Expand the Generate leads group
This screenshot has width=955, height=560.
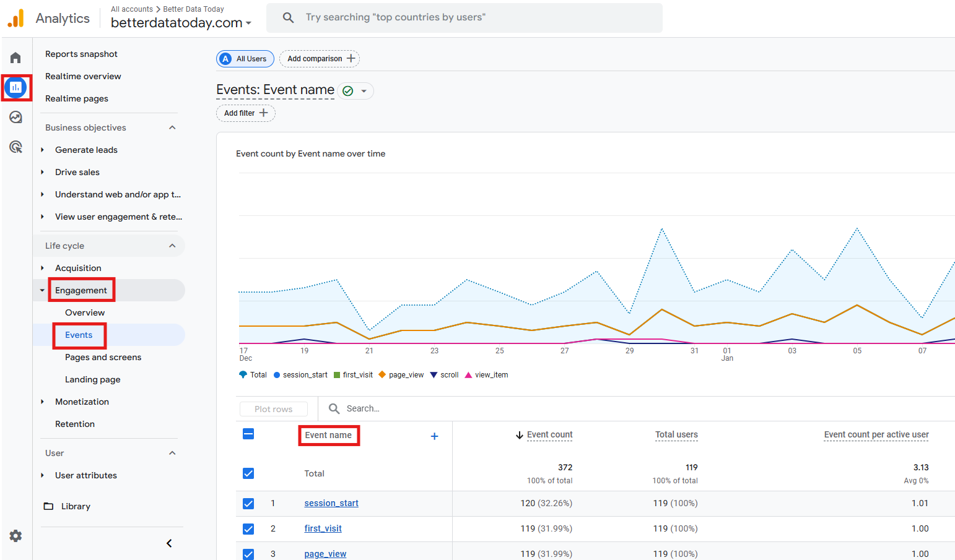click(x=42, y=150)
